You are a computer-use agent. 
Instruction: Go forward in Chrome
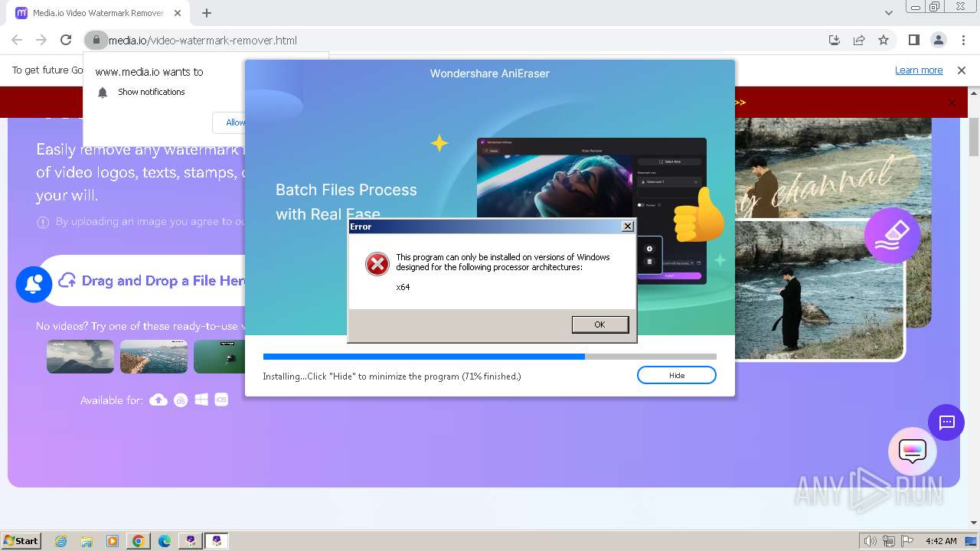(x=41, y=40)
